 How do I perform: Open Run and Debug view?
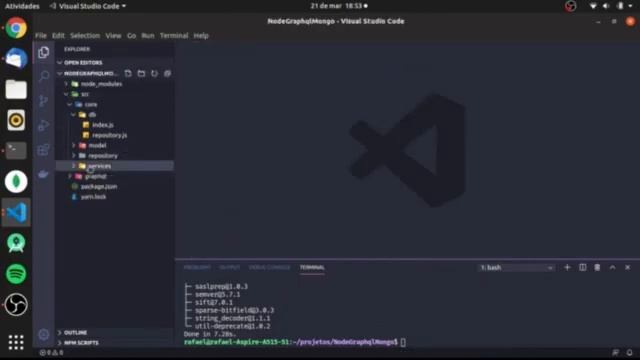point(44,125)
